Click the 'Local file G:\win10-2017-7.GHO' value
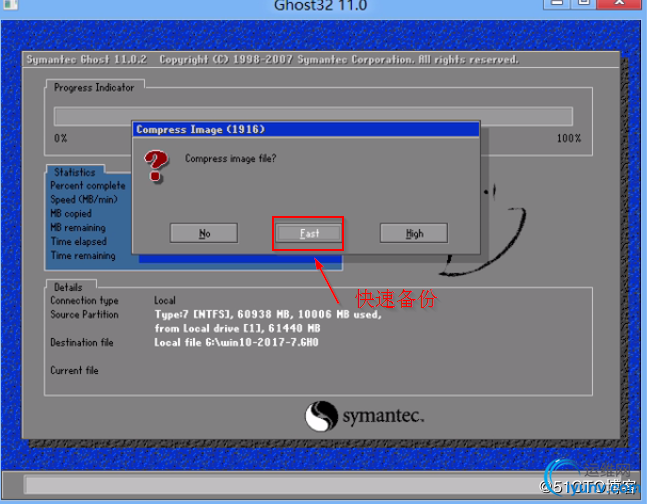Viewport: 647px width, 504px height. click(x=236, y=343)
